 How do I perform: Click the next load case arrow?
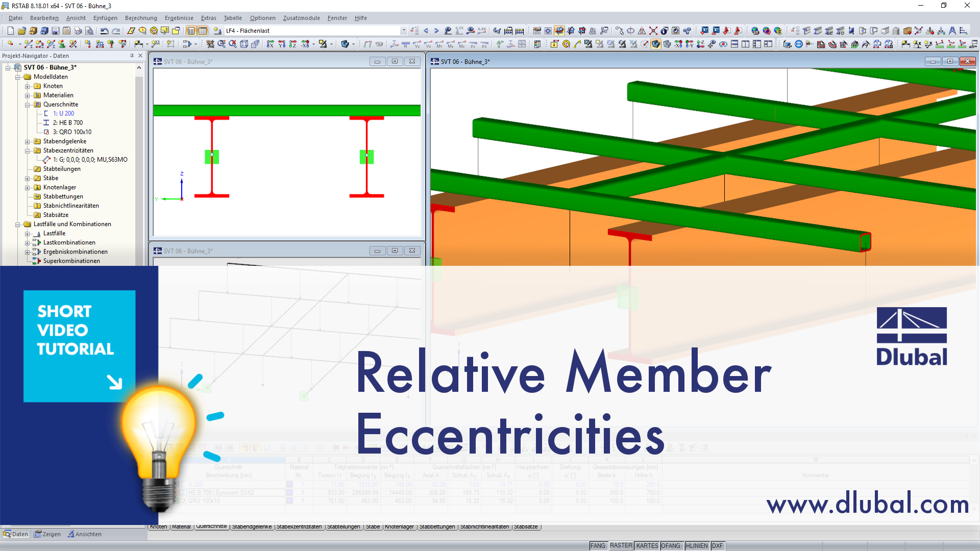(436, 31)
